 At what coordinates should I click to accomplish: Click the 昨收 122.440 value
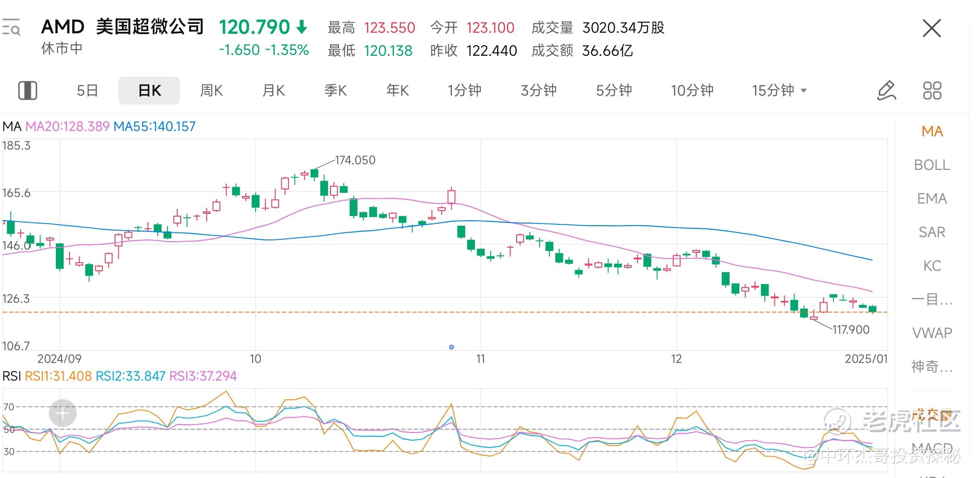coord(492,51)
